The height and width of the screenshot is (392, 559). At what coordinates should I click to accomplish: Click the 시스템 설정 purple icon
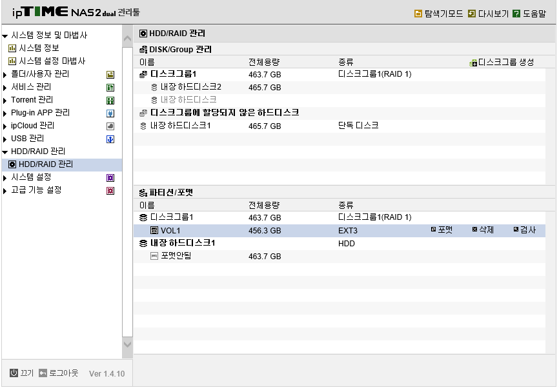pyautogui.click(x=110, y=178)
